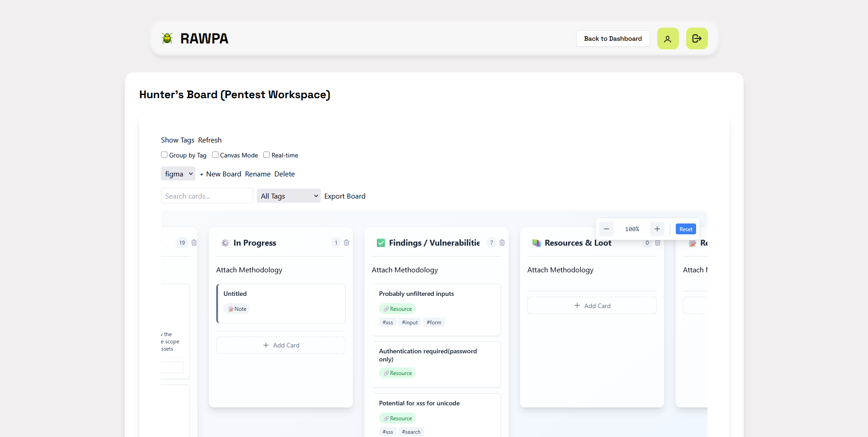868x437 pixels.
Task: Click Rename for the current board
Action: point(258,174)
